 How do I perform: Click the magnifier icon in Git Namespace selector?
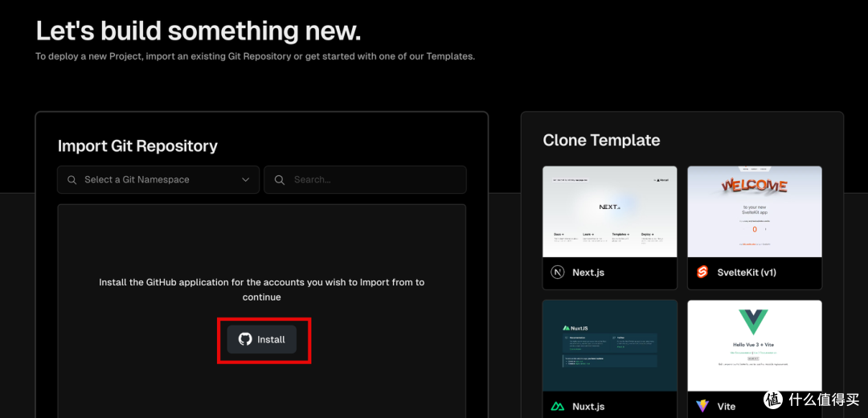pyautogui.click(x=72, y=180)
